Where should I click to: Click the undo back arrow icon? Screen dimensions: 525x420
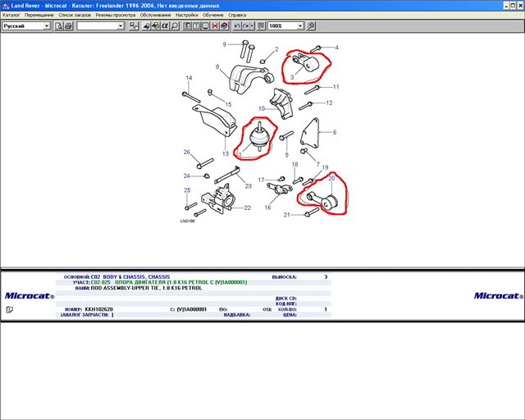(x=237, y=25)
